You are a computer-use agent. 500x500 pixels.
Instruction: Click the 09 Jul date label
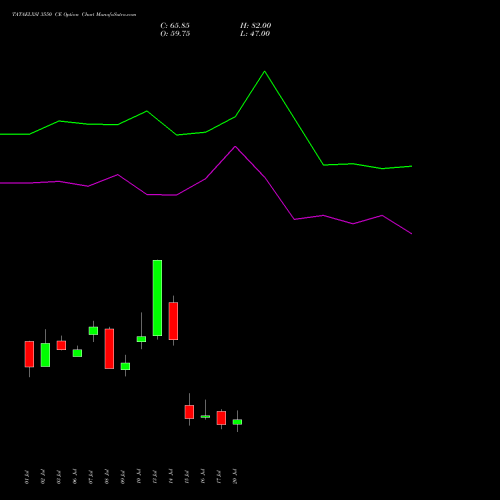(x=123, y=477)
